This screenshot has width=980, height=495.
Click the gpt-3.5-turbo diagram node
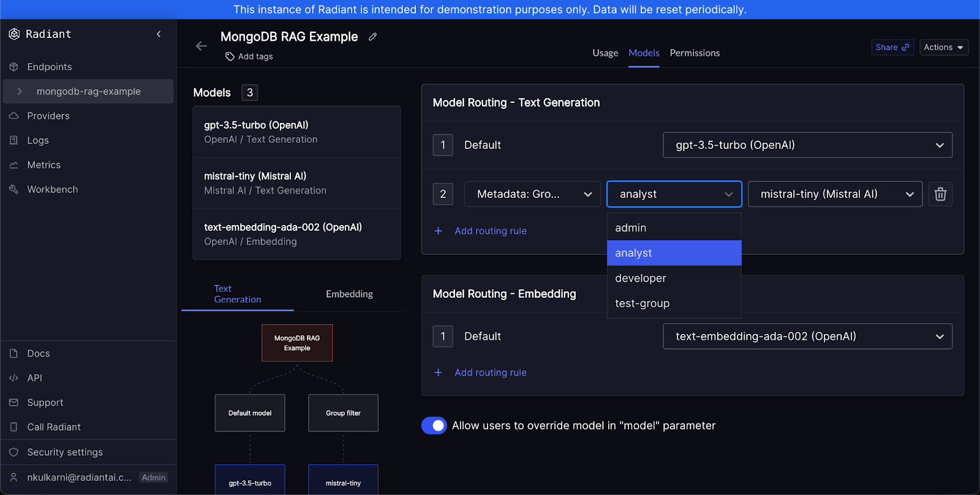pyautogui.click(x=250, y=480)
